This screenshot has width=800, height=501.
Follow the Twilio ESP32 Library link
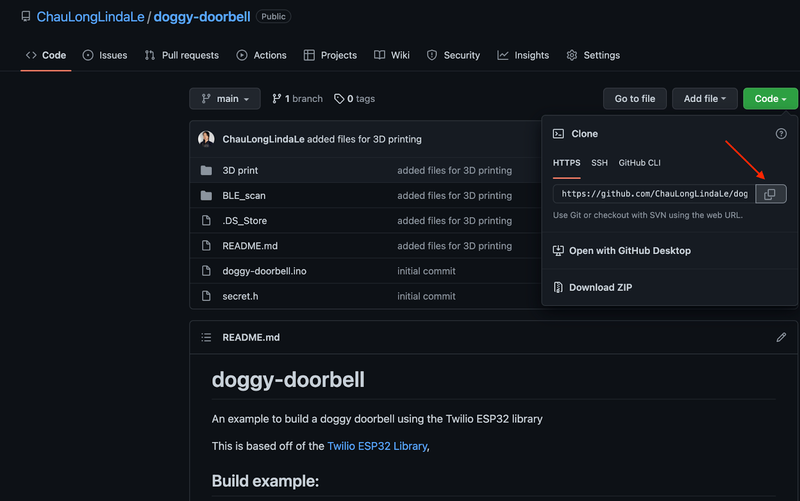[377, 446]
